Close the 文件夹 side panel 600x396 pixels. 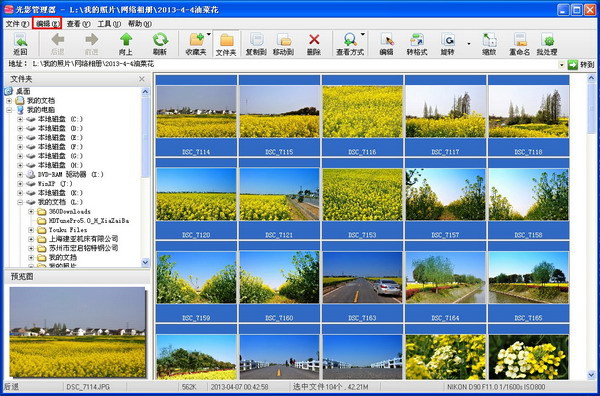(142, 79)
